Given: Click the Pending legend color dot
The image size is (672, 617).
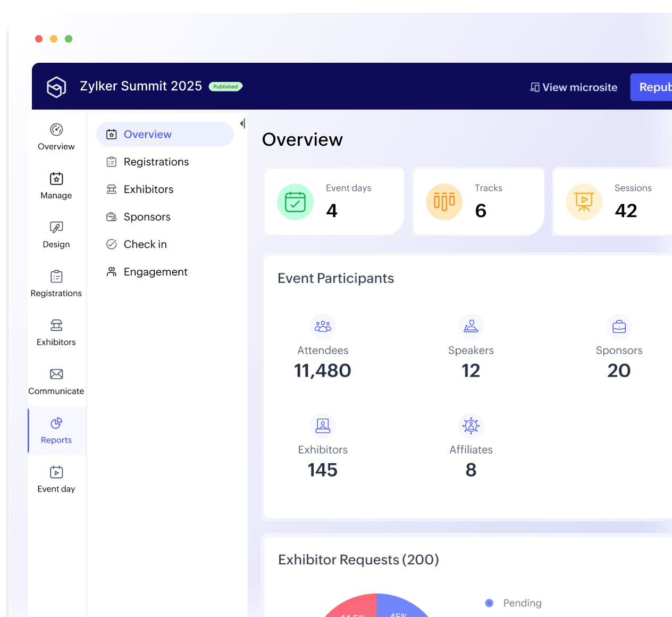Looking at the screenshot, I should pyautogui.click(x=490, y=603).
